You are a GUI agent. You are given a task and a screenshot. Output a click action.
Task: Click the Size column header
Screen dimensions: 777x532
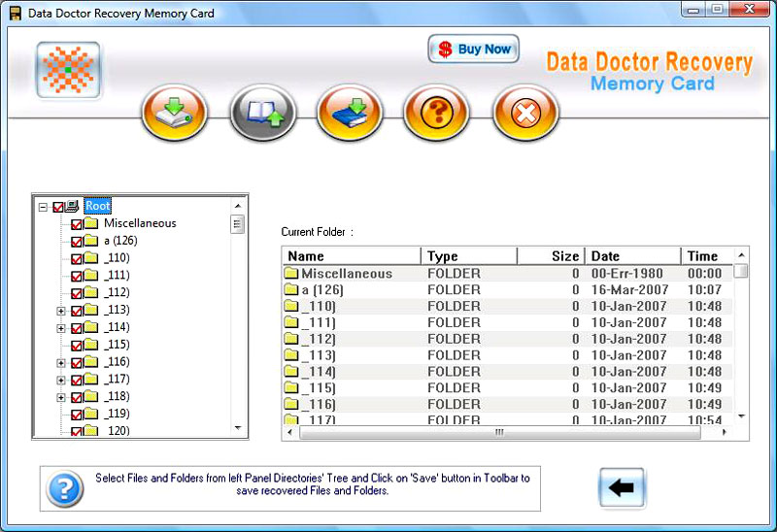coord(551,256)
